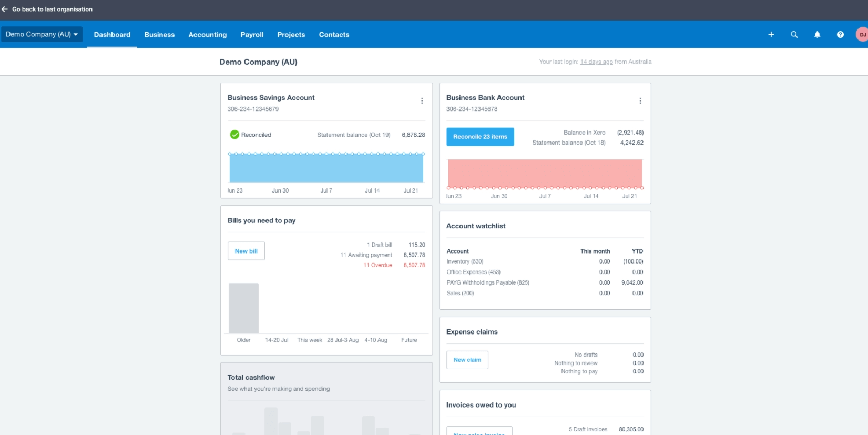The image size is (868, 435).
Task: Open the 1 Draft bill link
Action: pyautogui.click(x=380, y=245)
